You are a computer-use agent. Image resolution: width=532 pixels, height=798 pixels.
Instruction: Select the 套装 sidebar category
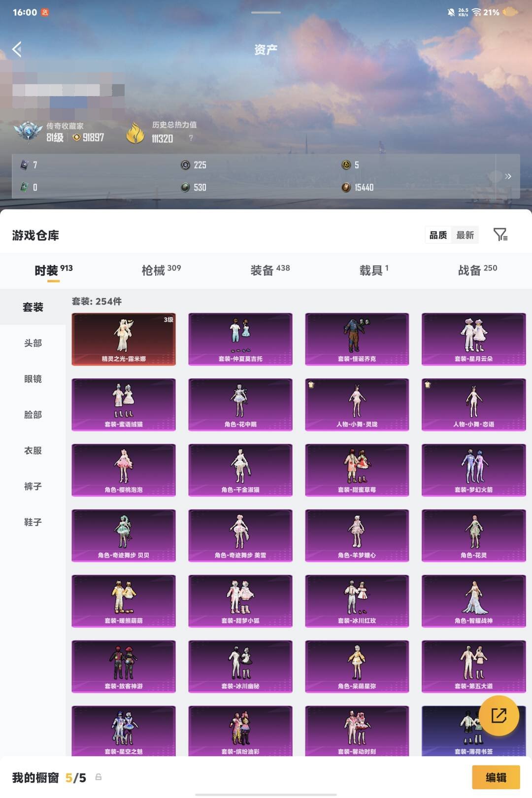tap(33, 307)
